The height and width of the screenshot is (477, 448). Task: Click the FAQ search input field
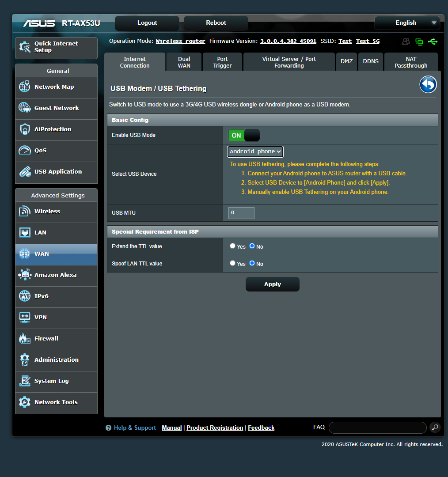point(377,428)
